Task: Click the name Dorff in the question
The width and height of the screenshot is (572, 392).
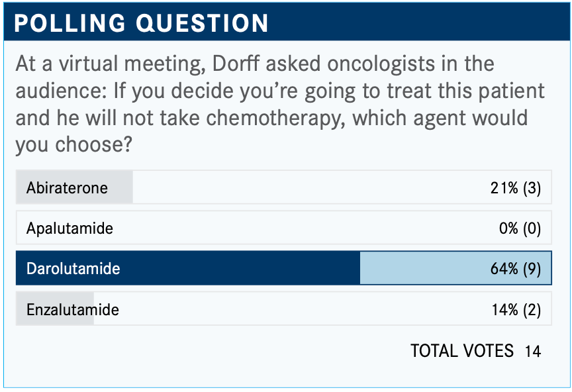Action: (x=236, y=64)
